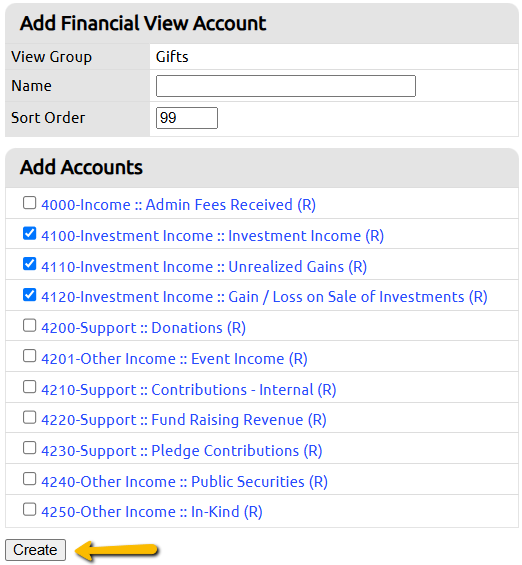The height and width of the screenshot is (565, 522).
Task: Click the Sort Order field showing 99
Action: tap(187, 118)
